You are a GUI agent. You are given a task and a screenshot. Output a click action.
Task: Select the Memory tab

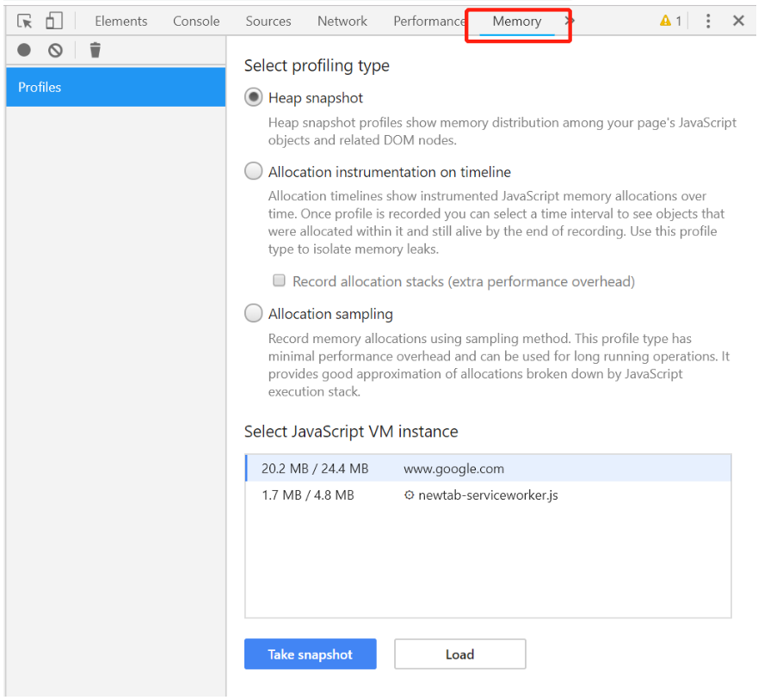(517, 21)
